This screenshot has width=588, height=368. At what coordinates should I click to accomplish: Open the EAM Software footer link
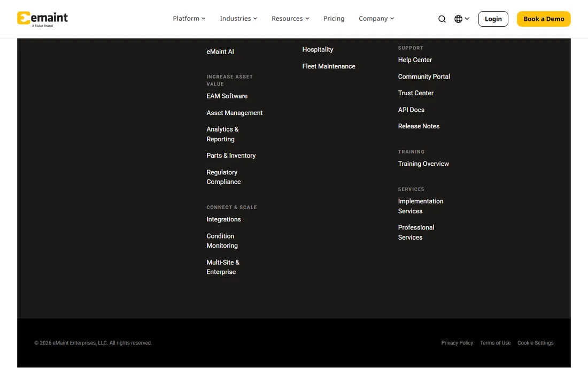click(227, 96)
